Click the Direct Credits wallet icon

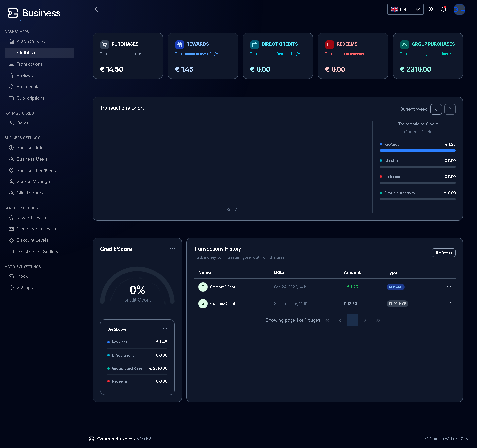point(255,44)
